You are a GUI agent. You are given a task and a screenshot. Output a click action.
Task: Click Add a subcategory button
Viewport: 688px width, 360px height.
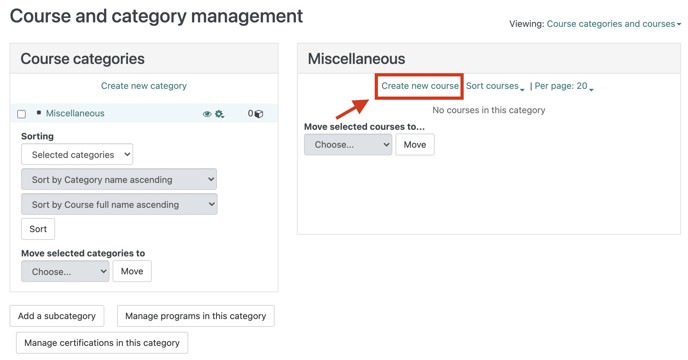57,316
